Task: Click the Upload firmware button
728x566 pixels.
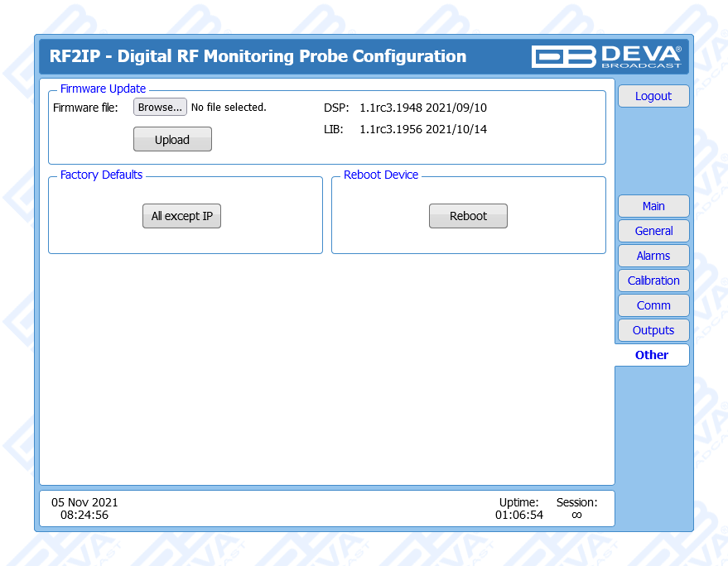Action: [x=172, y=140]
